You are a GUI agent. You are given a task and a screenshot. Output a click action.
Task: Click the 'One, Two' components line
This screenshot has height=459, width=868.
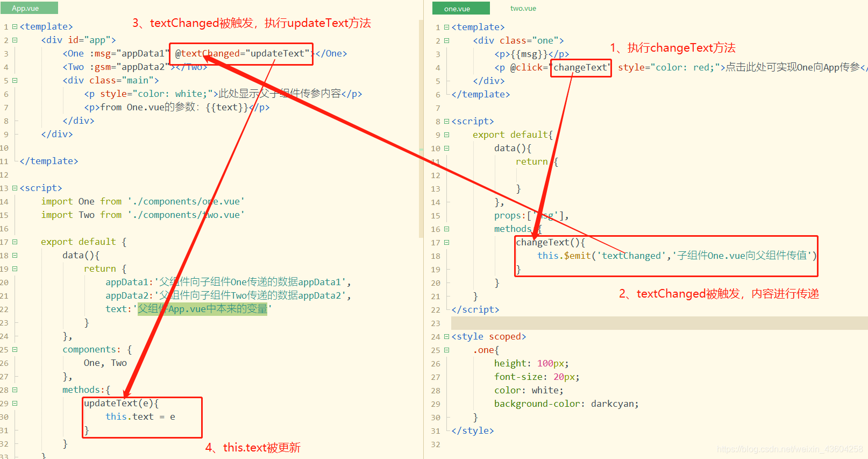105,363
